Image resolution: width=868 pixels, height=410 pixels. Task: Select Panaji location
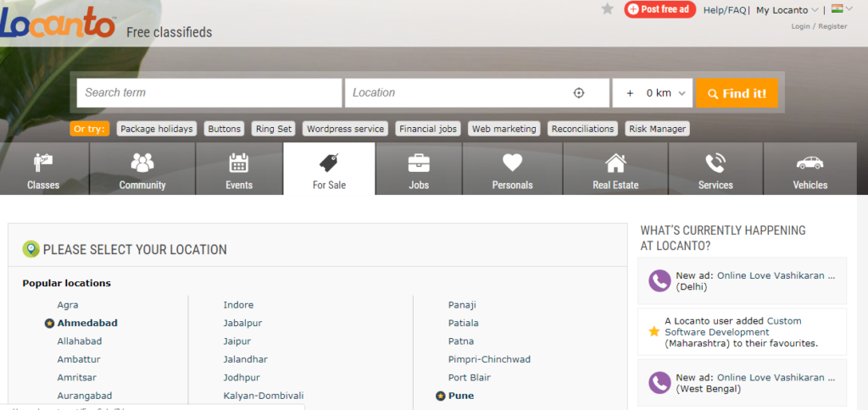click(462, 306)
